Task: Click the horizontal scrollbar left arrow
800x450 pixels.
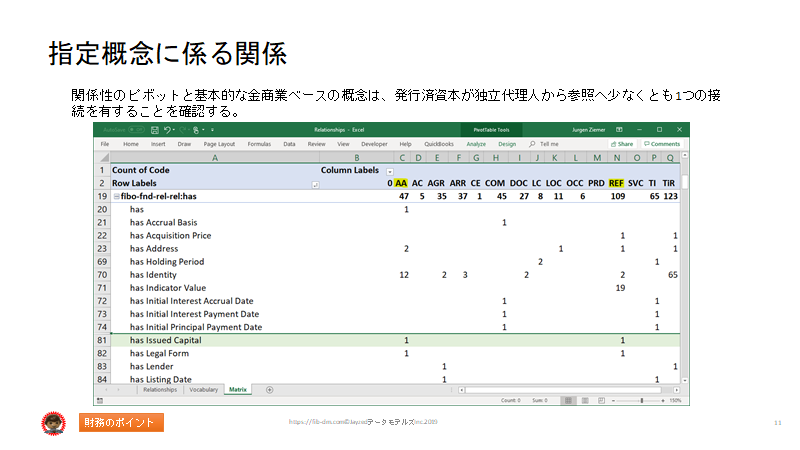Action: 461,390
